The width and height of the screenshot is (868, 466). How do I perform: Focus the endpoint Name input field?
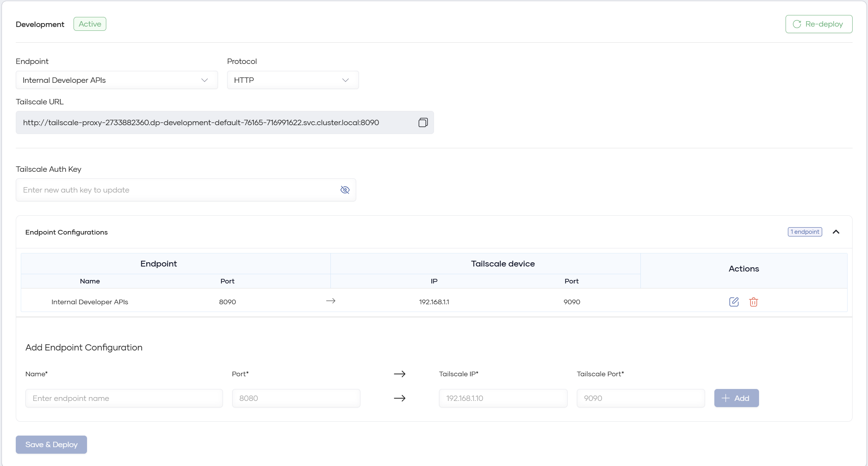point(124,398)
